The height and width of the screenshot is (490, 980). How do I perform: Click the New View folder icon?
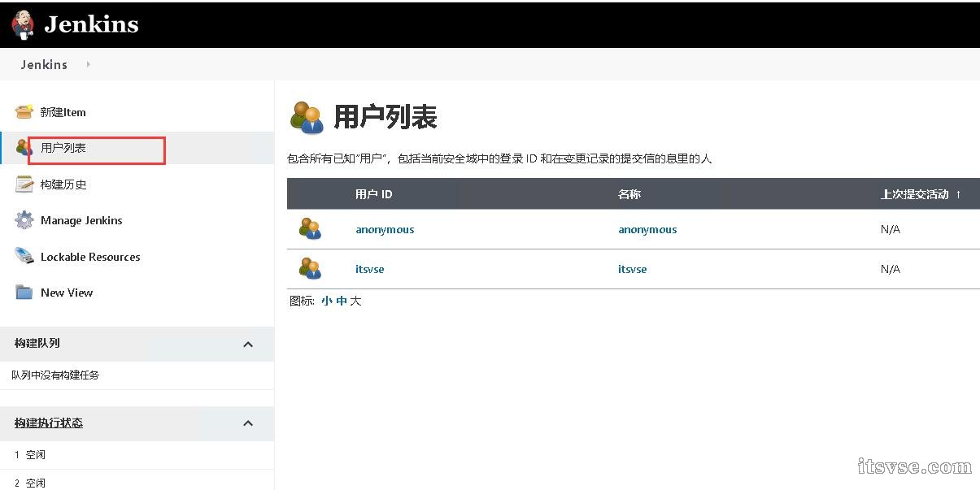[x=24, y=293]
